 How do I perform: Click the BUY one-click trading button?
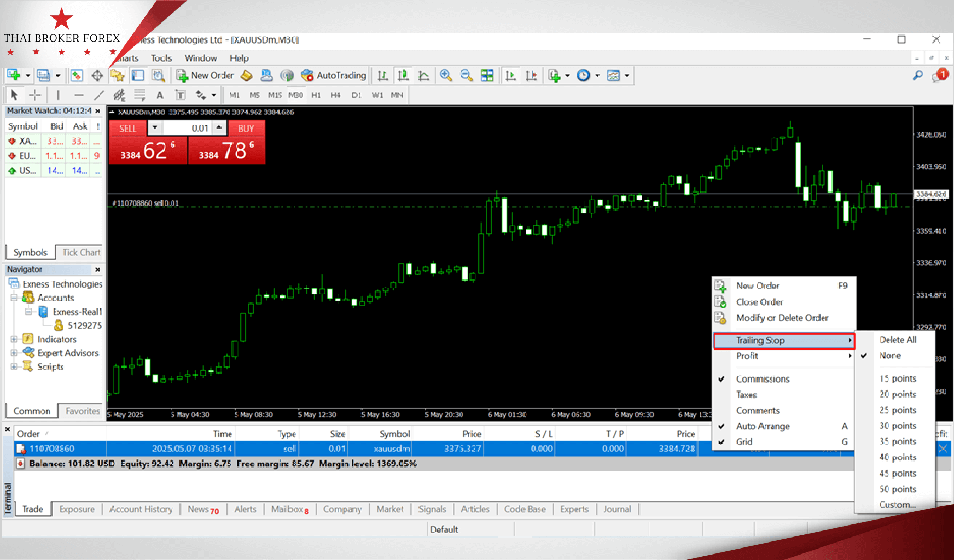point(246,129)
